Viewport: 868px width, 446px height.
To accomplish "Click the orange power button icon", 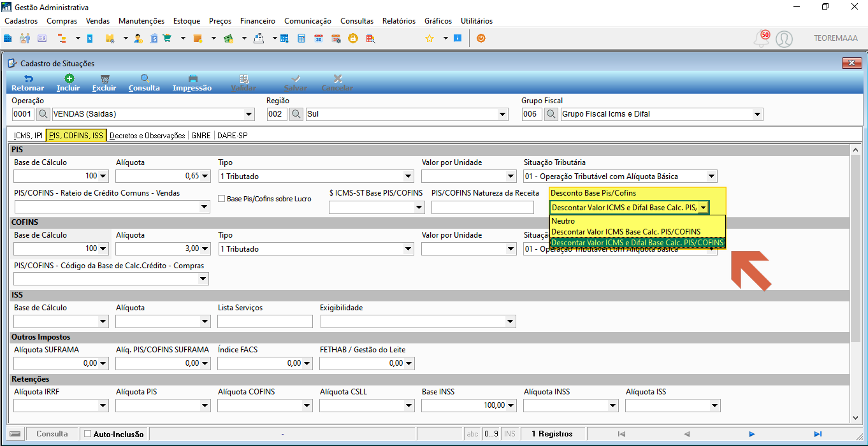I will pos(481,38).
